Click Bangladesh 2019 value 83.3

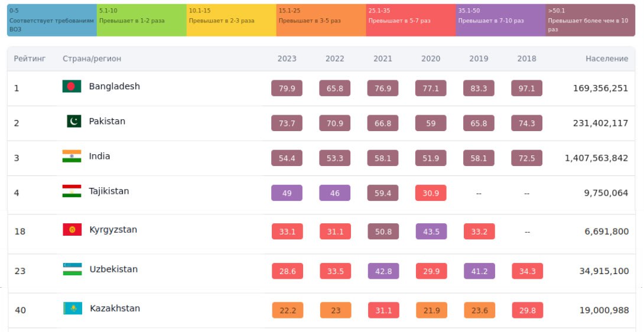(479, 89)
